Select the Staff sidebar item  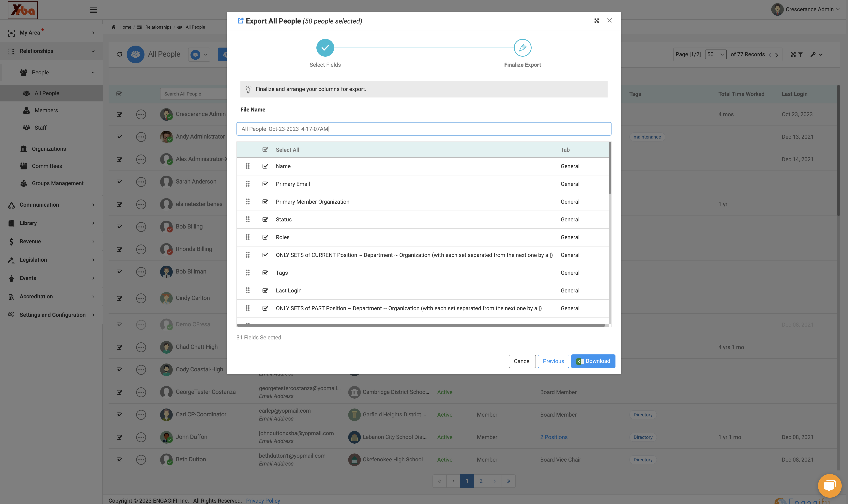coord(40,128)
